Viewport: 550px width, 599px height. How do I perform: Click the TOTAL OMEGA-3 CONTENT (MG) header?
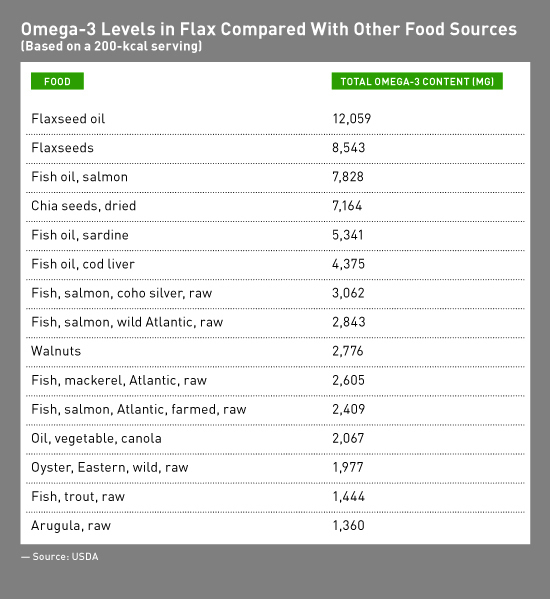click(x=417, y=81)
